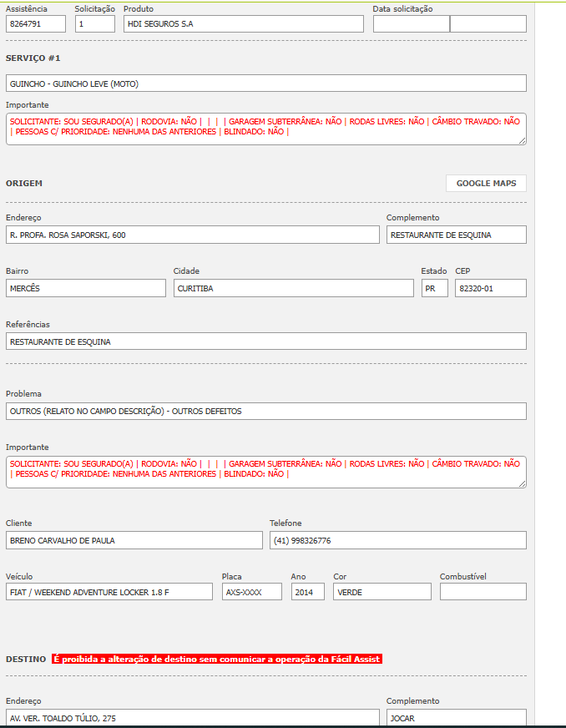Screen dimensions: 566x728
Task: Focus the Problema field
Action: coord(265,412)
